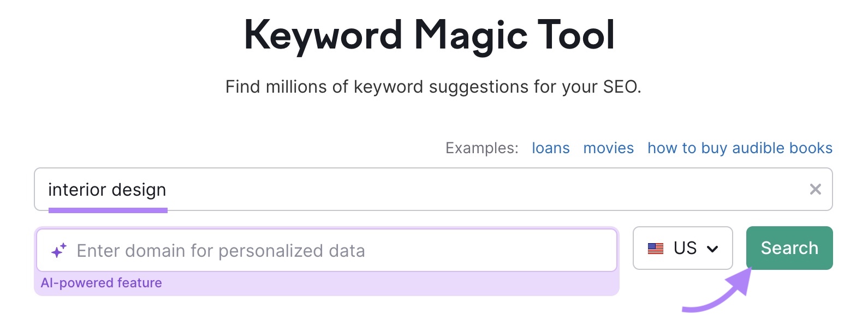
Task: Click the Search button
Action: coord(788,248)
